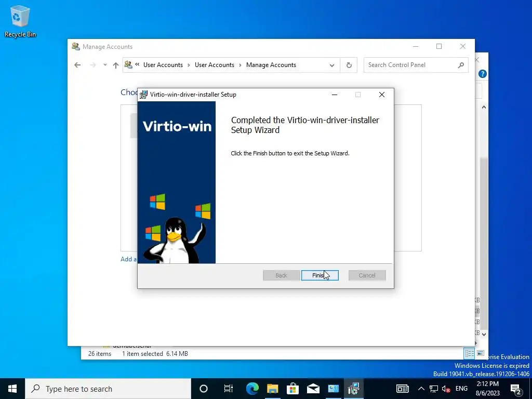This screenshot has height=399, width=532.
Task: Switch Explorer to large icons view layout
Action: click(x=481, y=353)
